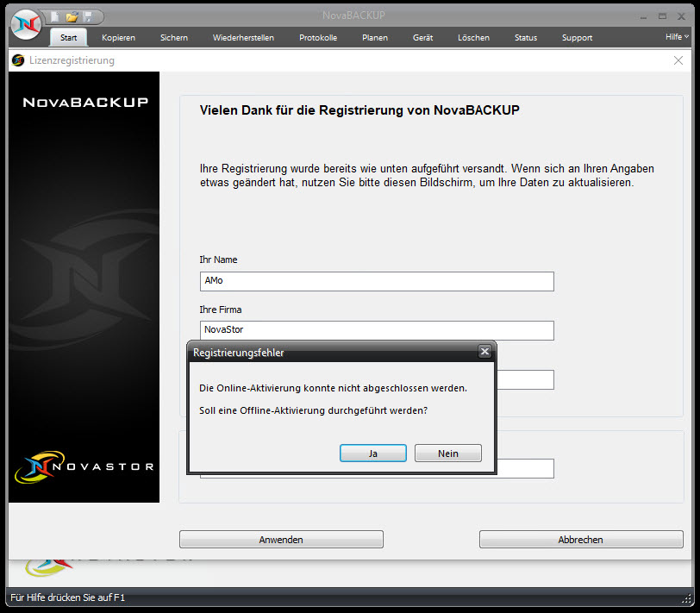Switch to the Start tab

pyautogui.click(x=69, y=37)
